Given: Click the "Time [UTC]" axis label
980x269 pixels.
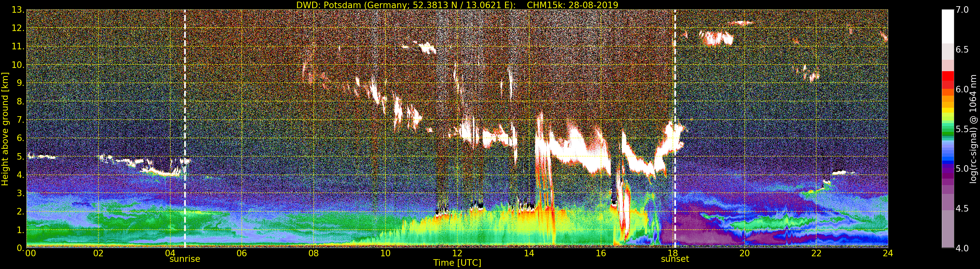Looking at the screenshot, I should click(457, 262).
